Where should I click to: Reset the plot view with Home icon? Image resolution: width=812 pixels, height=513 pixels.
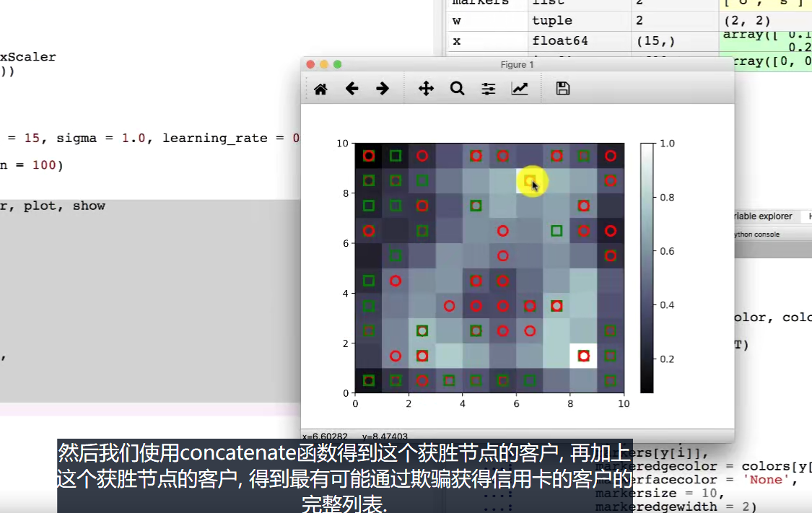[x=320, y=89]
